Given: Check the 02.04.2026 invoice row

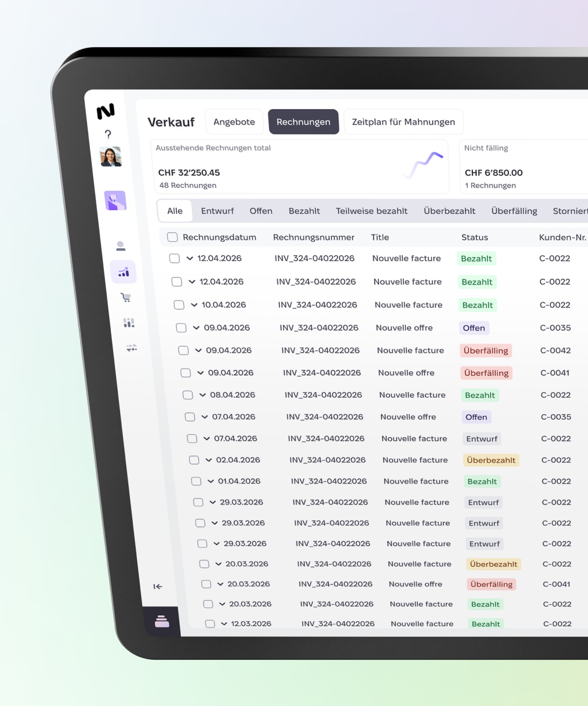Looking at the screenshot, I should (194, 460).
